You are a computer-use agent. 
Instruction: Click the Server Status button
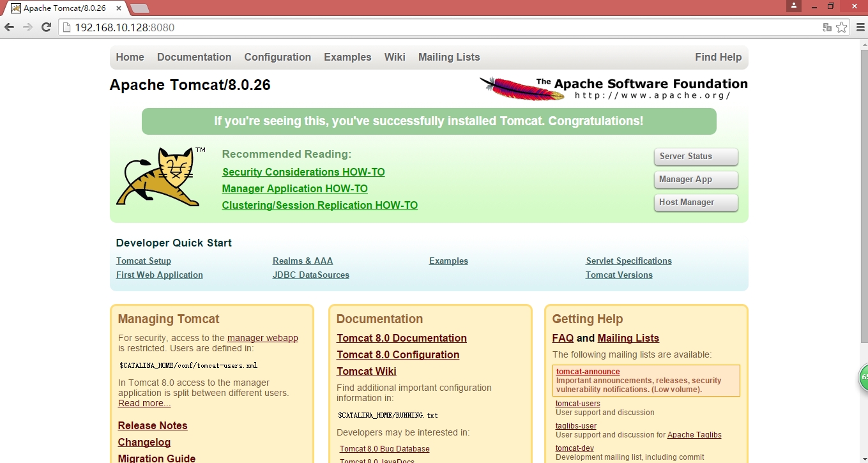(696, 156)
